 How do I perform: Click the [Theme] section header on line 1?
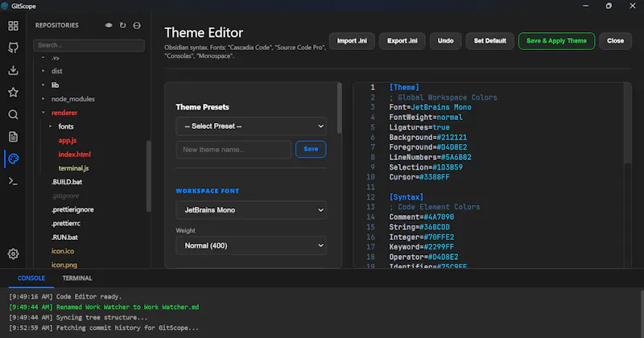pyautogui.click(x=404, y=87)
